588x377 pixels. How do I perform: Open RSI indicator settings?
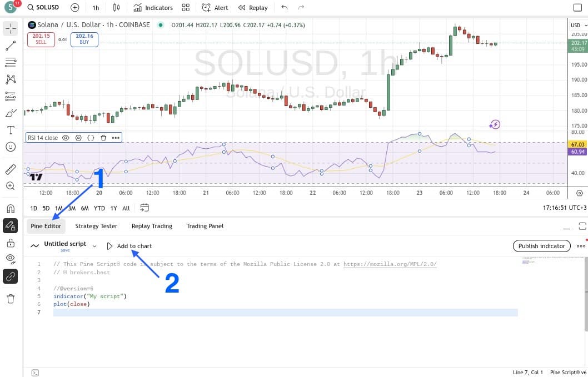pos(78,138)
